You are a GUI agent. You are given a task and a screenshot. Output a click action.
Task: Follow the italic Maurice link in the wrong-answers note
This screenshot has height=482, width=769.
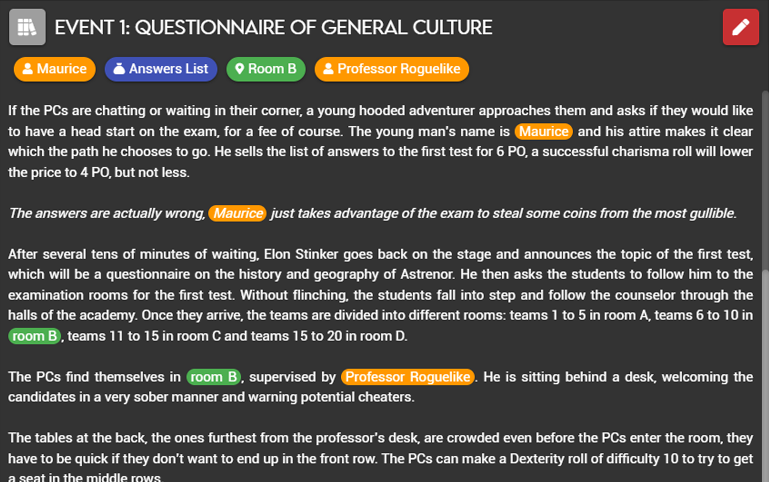[x=237, y=213]
